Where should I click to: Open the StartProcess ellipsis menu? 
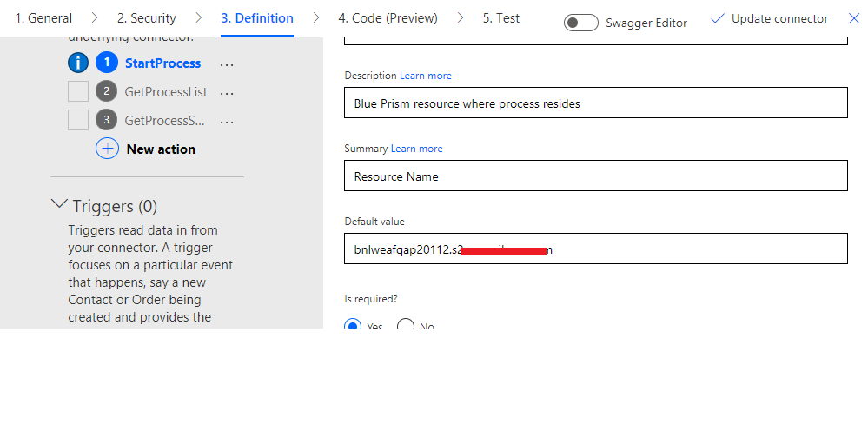click(227, 64)
